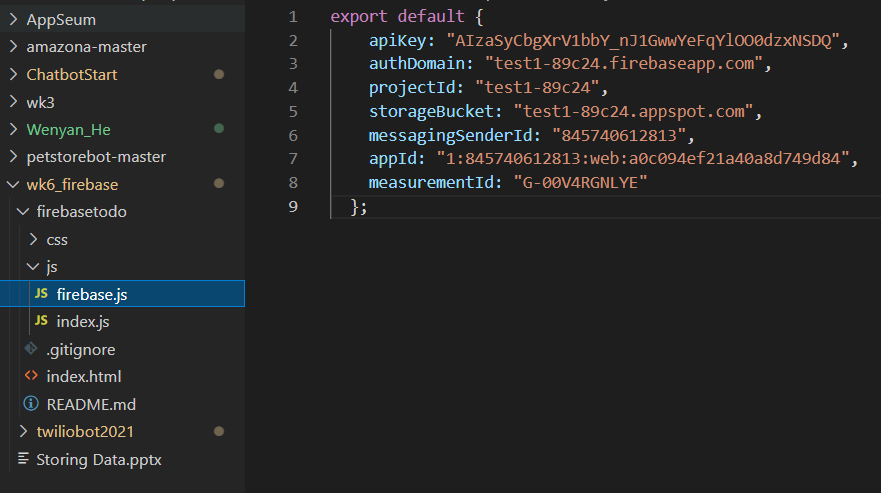Click the info icon beside README.md

(30, 405)
